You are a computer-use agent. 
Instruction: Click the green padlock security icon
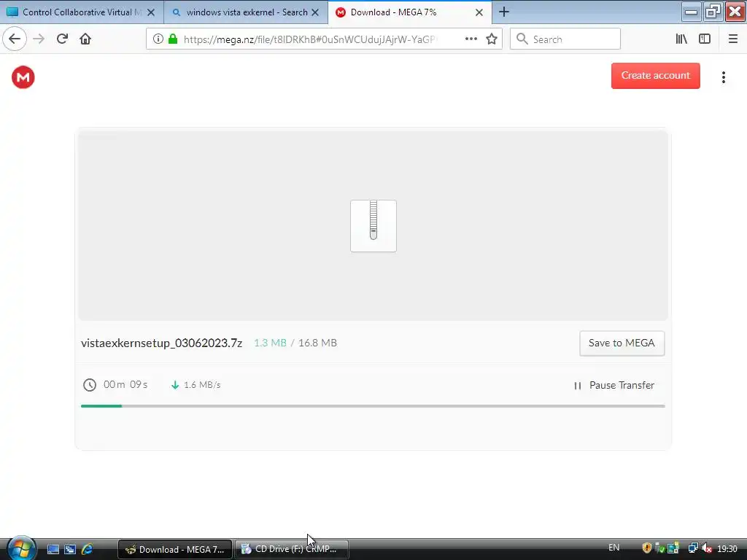pos(173,39)
